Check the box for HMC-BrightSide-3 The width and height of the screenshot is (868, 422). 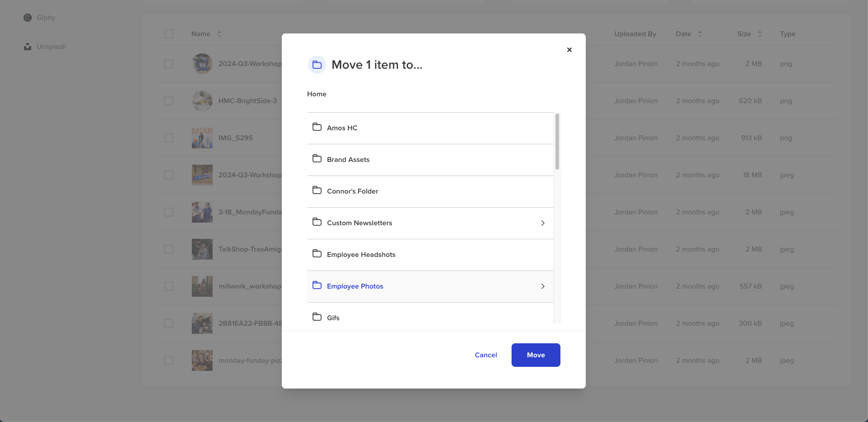(x=169, y=101)
